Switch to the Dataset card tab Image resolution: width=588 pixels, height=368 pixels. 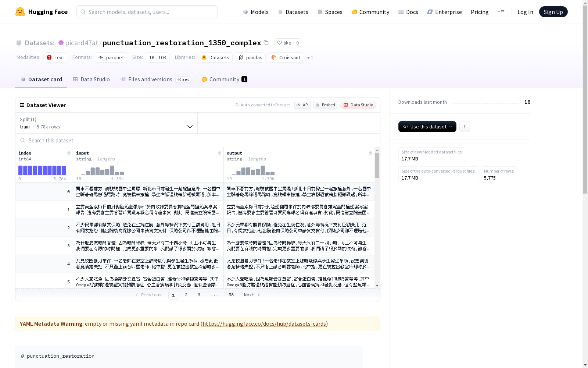click(x=41, y=79)
